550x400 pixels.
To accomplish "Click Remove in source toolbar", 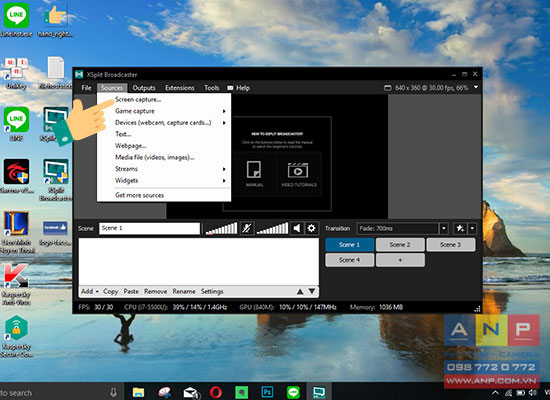I will (155, 292).
